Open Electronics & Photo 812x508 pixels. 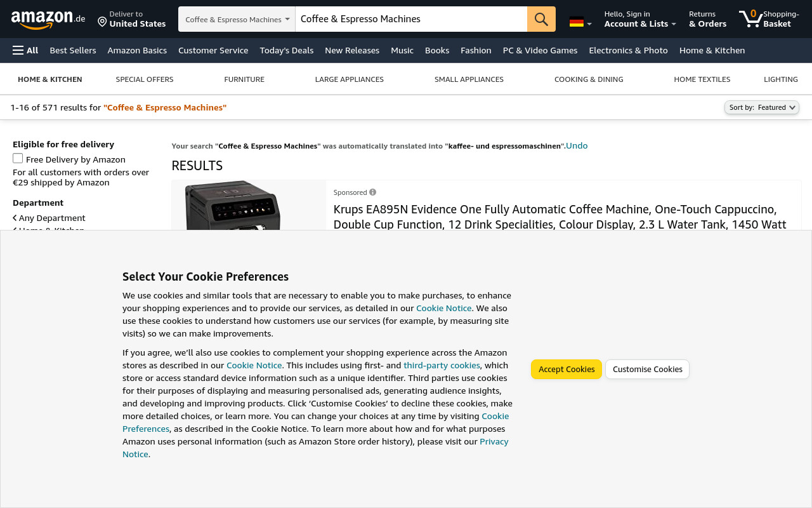tap(628, 50)
